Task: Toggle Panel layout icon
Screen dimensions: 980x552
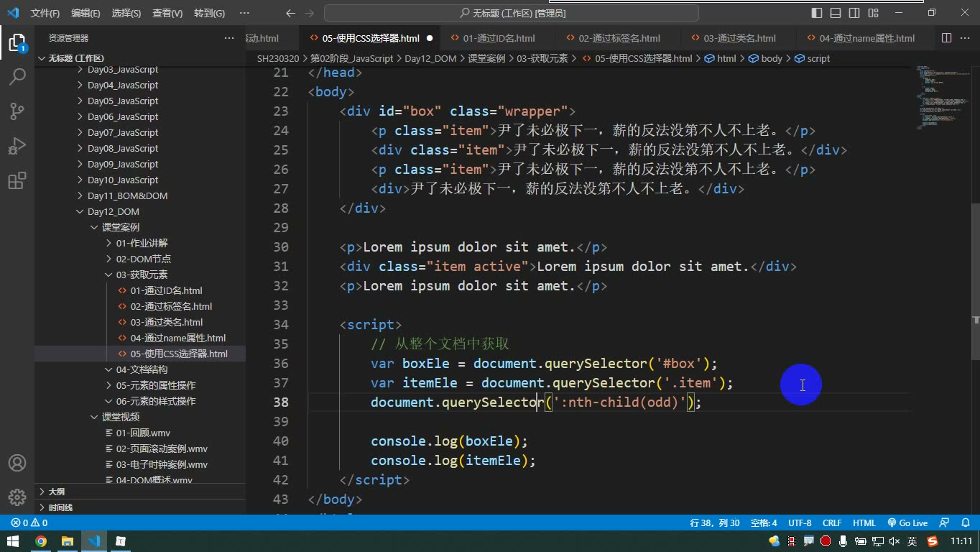Action: [836, 13]
